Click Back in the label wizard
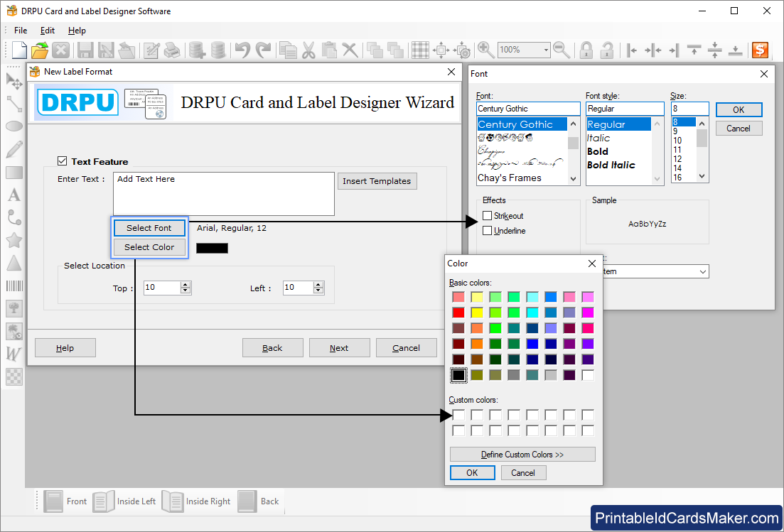784x532 pixels. pos(272,347)
